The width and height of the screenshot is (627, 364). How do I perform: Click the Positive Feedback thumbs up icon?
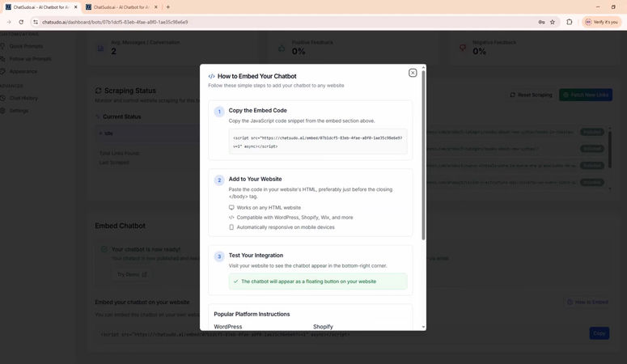pos(282,49)
